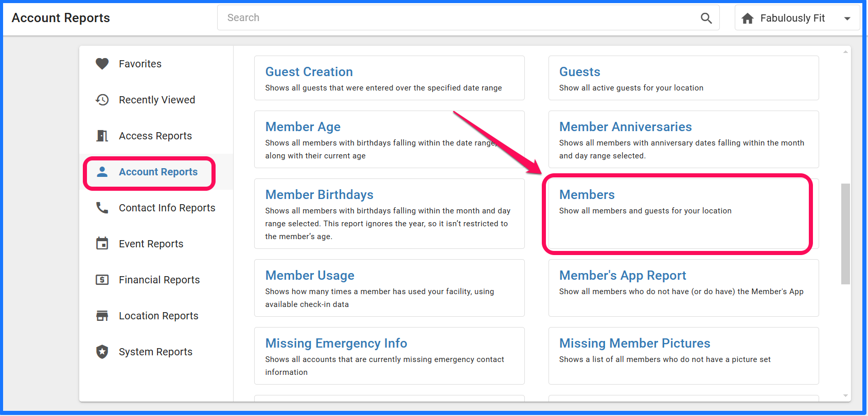
Task: Select Account Reports in the sidebar
Action: (x=156, y=172)
